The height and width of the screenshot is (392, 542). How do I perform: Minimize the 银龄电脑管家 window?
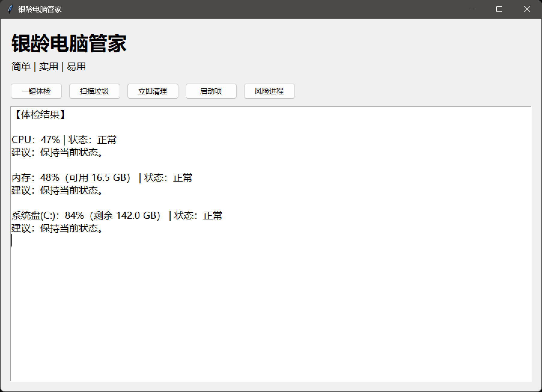472,9
